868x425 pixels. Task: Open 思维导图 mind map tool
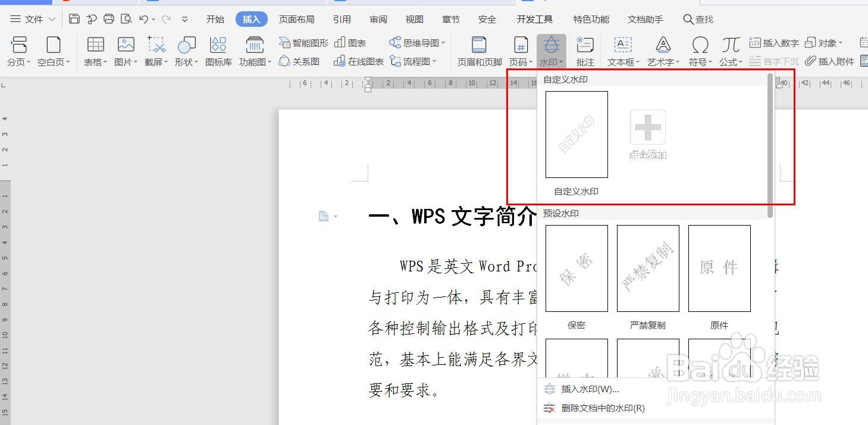click(417, 43)
